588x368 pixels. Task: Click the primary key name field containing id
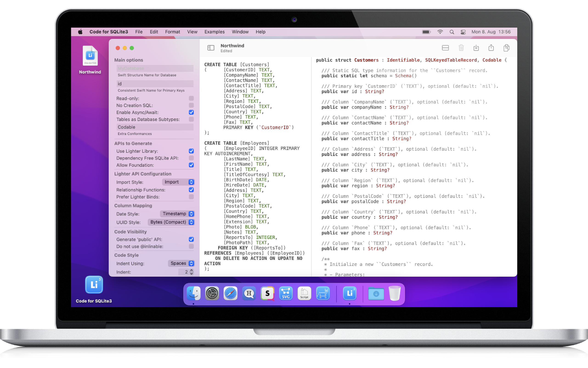tap(155, 84)
